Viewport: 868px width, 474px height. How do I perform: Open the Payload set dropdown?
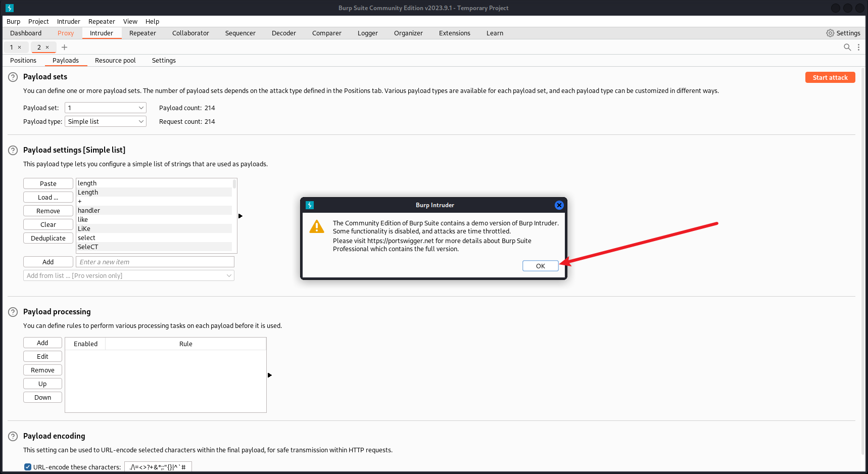[x=106, y=108]
